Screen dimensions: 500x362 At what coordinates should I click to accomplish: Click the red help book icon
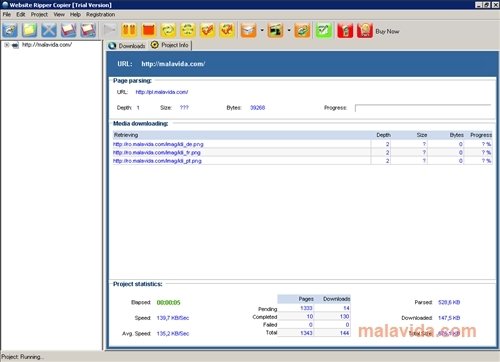tap(345, 30)
